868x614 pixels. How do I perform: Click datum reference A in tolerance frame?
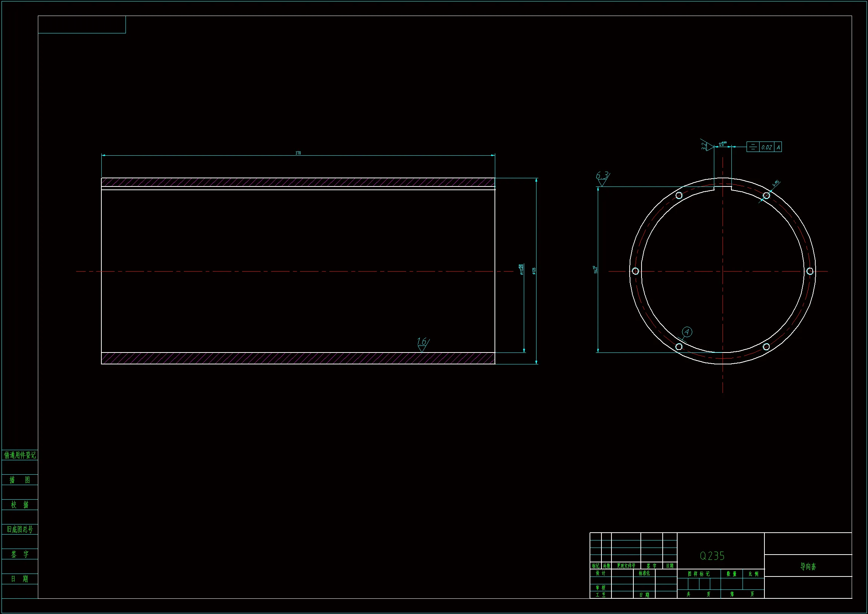(778, 147)
